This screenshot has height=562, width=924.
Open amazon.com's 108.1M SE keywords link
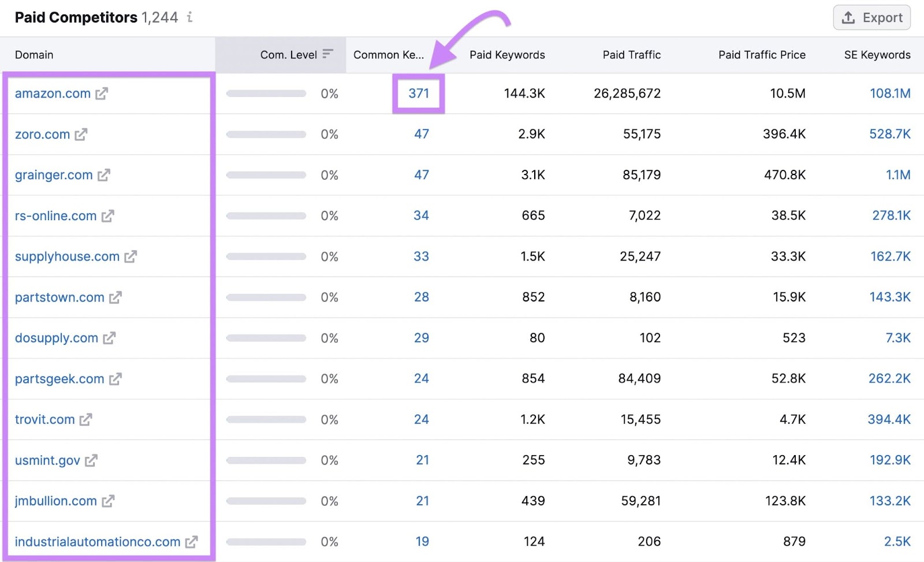click(889, 93)
